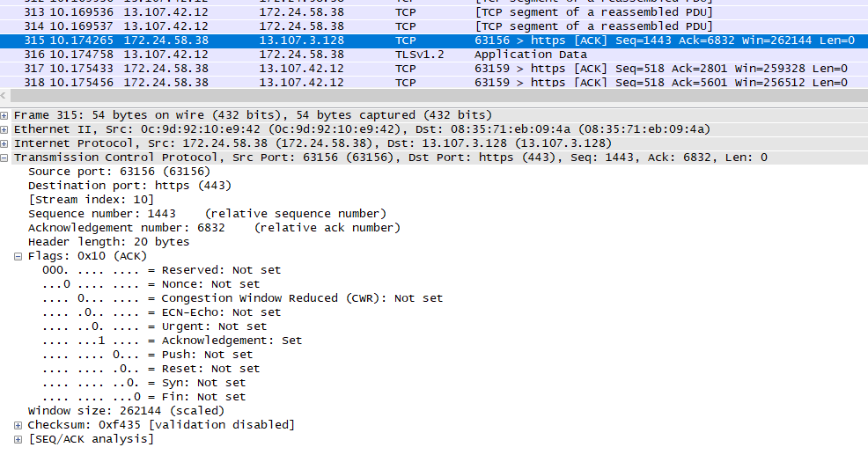Screen dimensions: 868x462
Task: Select the Source port: 63156 field
Action: pos(119,172)
